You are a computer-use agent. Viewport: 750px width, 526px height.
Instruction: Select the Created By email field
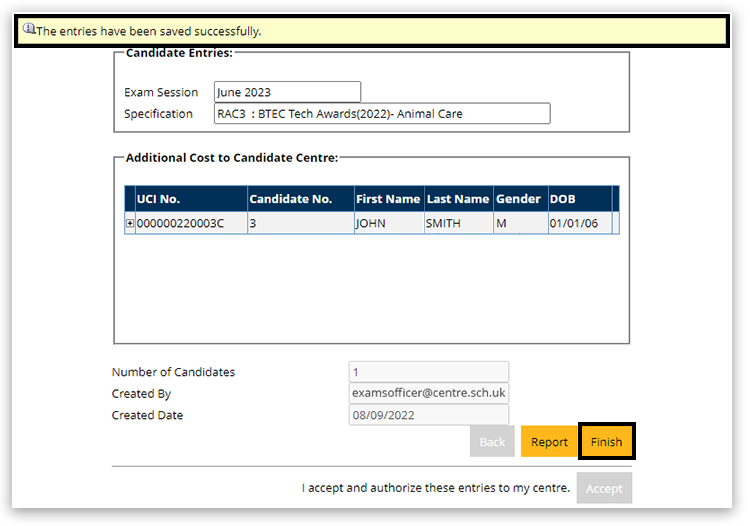tap(428, 393)
